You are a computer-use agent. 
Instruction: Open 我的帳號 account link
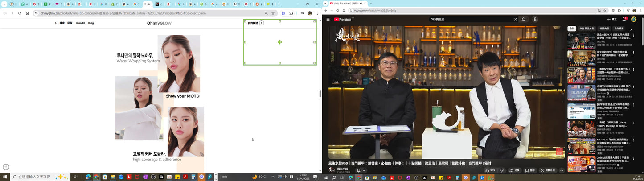click(253, 23)
